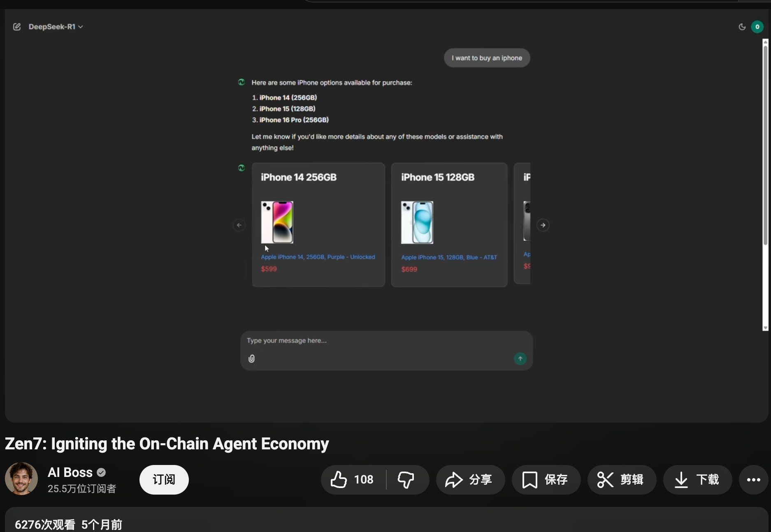This screenshot has width=771, height=532.
Task: Like the video with thumbs-up 108
Action: [x=353, y=479]
